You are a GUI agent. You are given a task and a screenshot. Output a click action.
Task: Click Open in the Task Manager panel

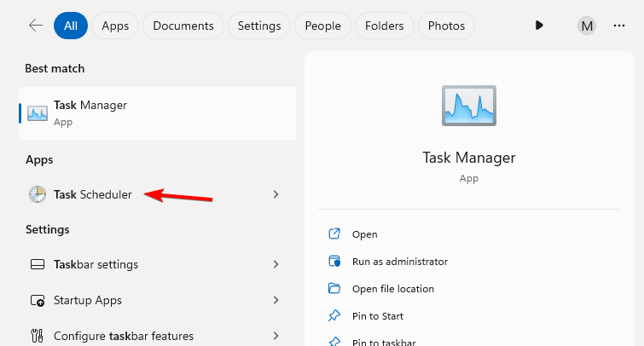364,234
